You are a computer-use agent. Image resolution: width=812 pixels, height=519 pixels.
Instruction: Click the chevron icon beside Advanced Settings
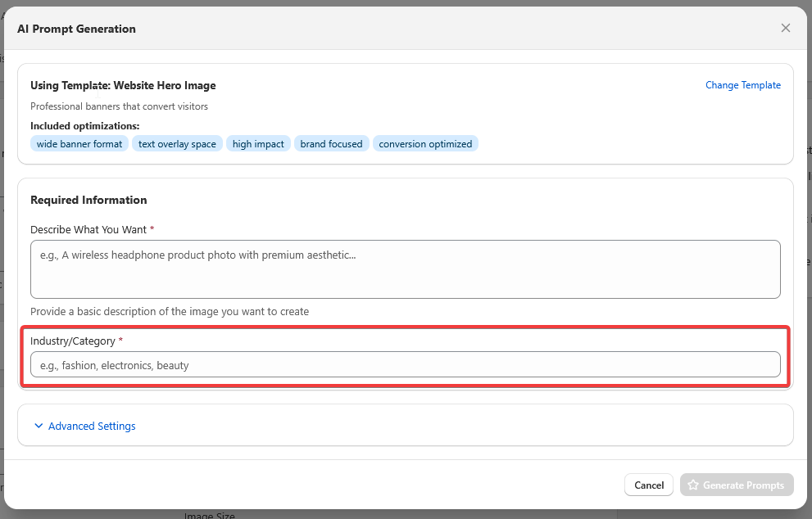[x=39, y=426]
